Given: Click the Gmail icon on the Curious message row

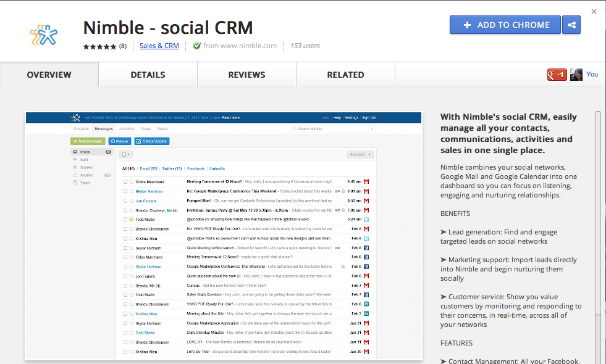Looking at the screenshot, I should (x=366, y=286).
